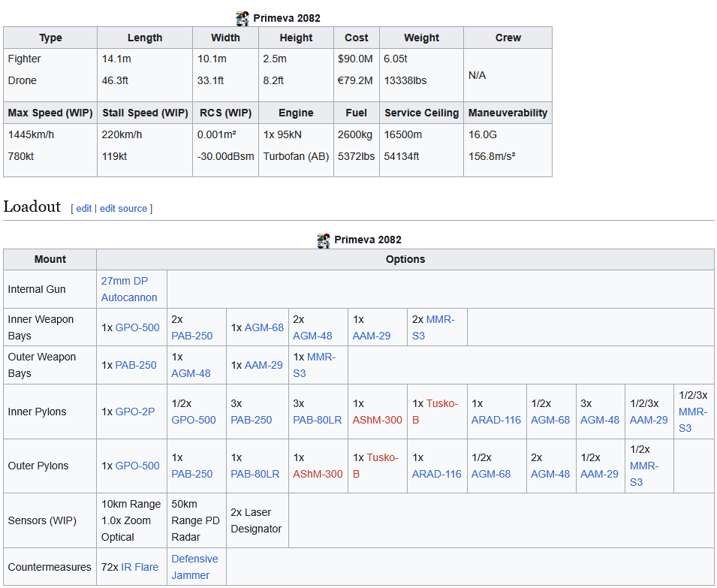
Task: Click the Loadout section heading
Action: tap(32, 207)
